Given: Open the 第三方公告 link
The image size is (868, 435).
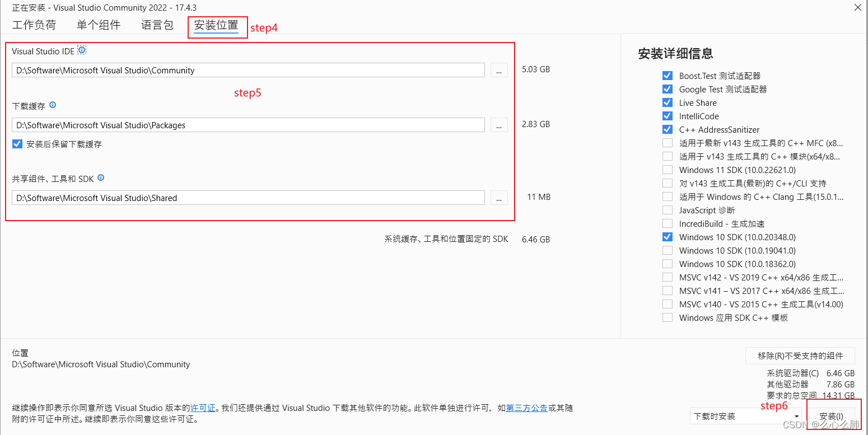Looking at the screenshot, I should (x=527, y=408).
